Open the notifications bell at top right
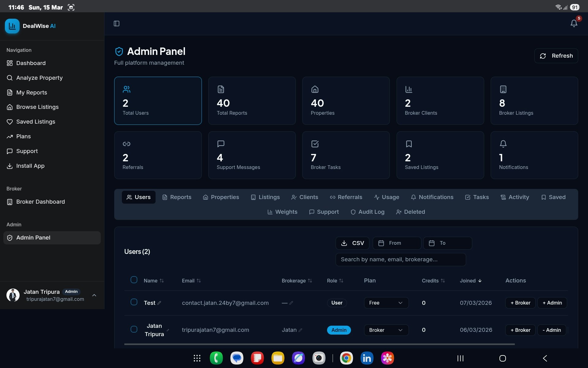 (x=573, y=23)
